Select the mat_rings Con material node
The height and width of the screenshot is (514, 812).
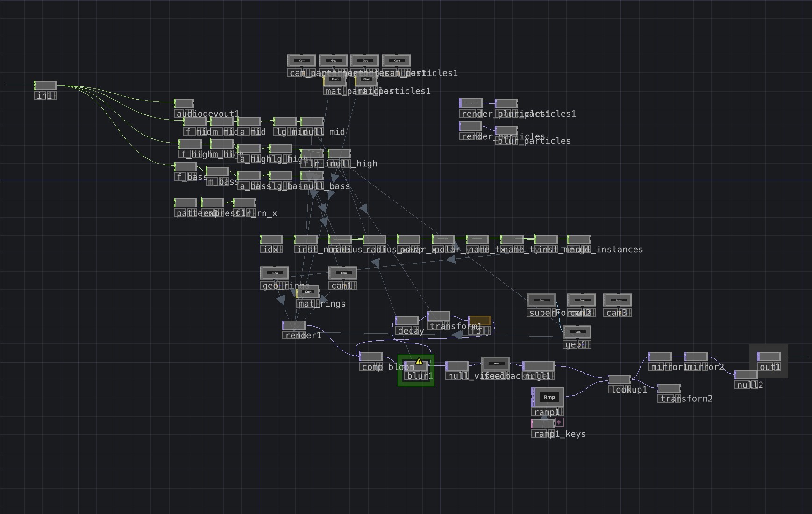pos(307,292)
